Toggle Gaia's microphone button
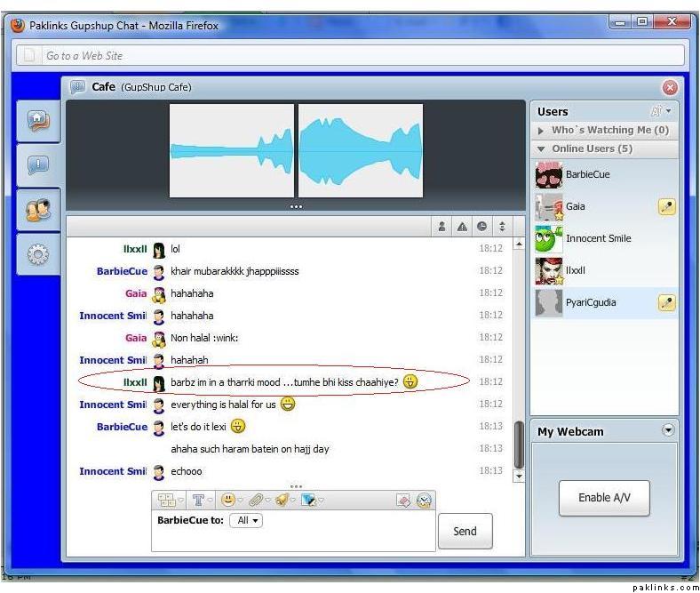The width and height of the screenshot is (700, 593). (666, 207)
